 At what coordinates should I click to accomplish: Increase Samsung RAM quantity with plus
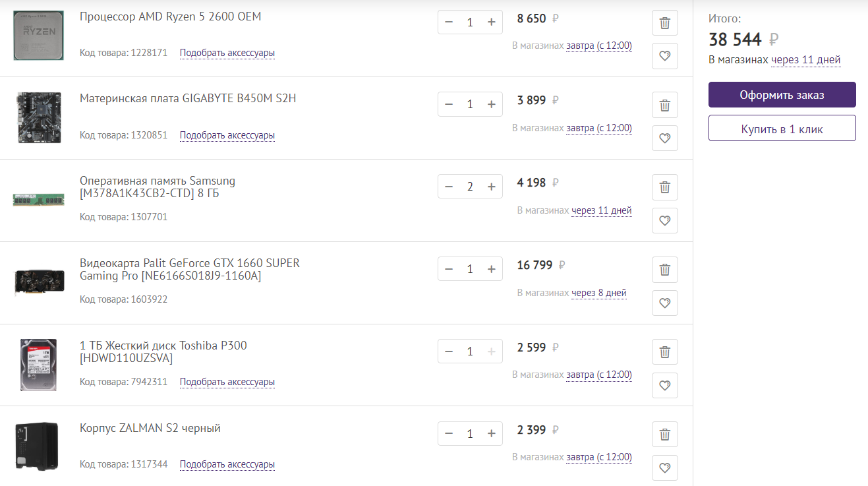click(x=491, y=187)
